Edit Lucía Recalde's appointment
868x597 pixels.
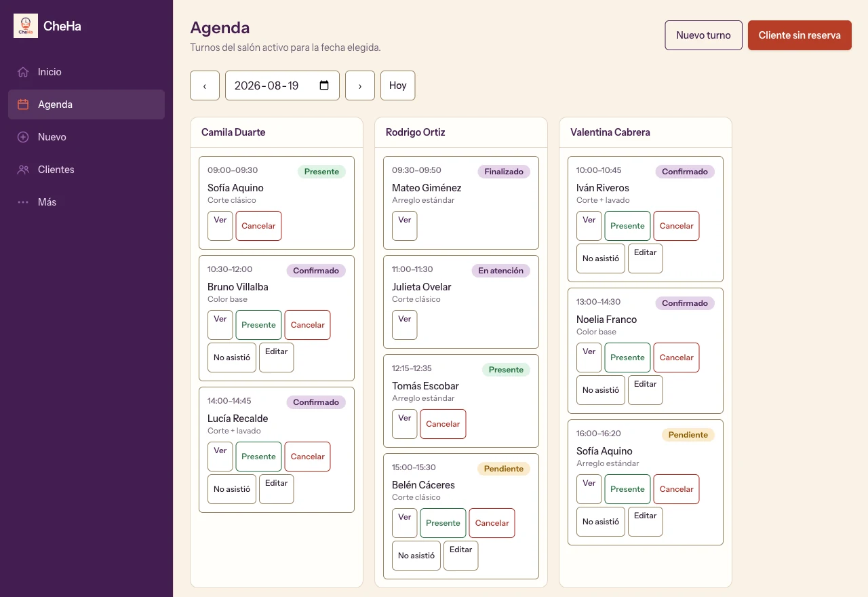pyautogui.click(x=277, y=489)
